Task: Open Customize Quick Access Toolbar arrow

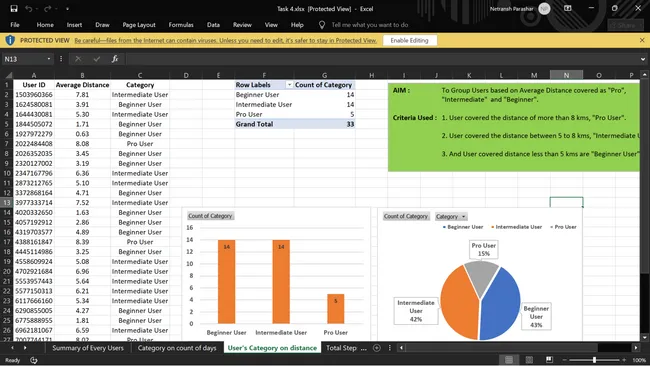Action: 67,9
